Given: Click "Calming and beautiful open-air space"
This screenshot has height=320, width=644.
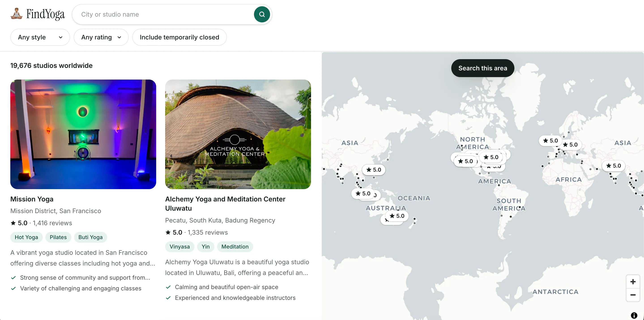Looking at the screenshot, I should [226, 287].
